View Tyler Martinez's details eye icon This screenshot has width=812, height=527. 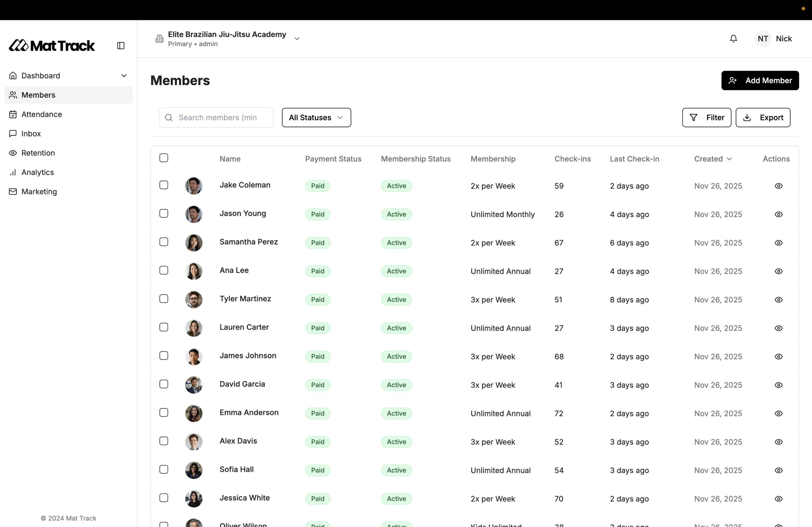pos(778,300)
